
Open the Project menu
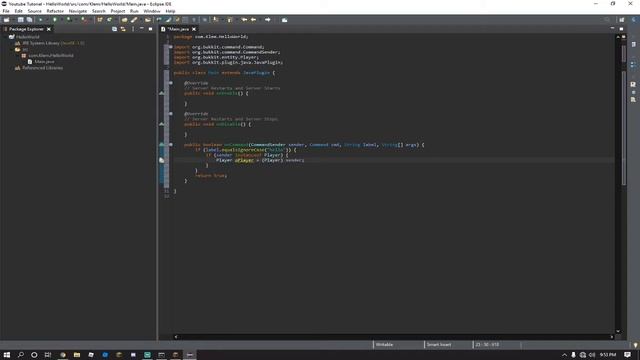coord(118,11)
